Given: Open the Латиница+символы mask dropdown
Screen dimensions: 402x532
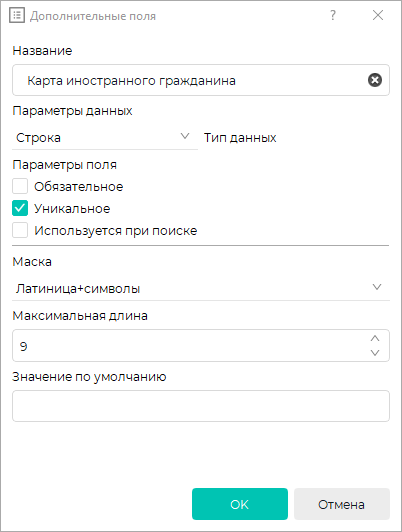Looking at the screenshot, I should (201, 288).
